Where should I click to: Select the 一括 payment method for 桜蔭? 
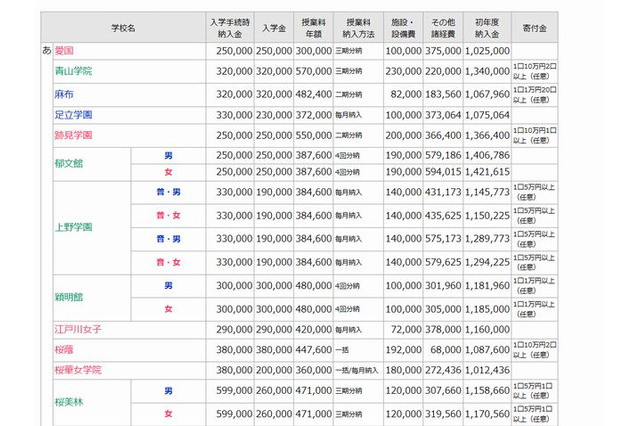click(342, 350)
